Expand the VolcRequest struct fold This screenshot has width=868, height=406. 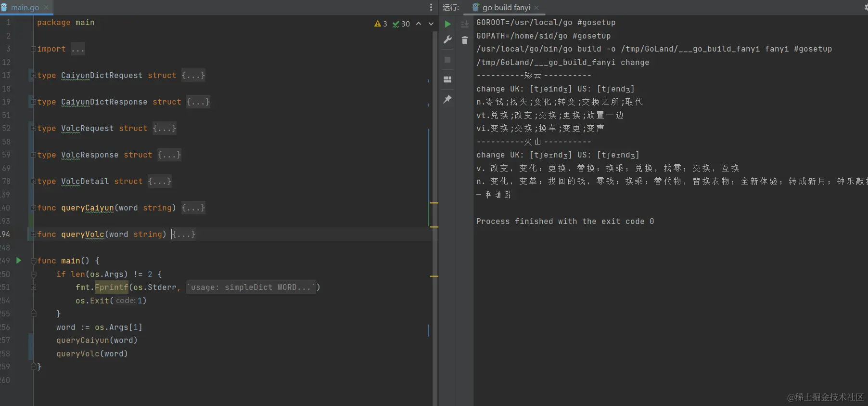33,129
